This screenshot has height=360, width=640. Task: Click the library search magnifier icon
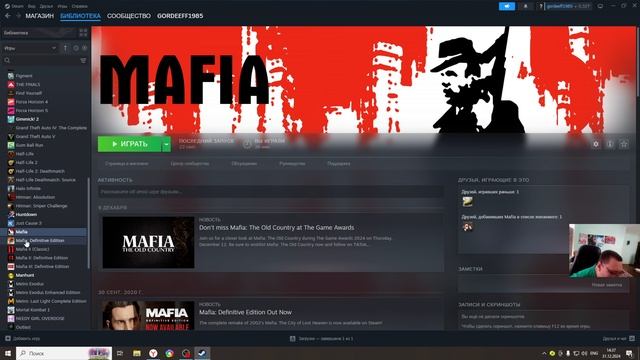pos(7,60)
